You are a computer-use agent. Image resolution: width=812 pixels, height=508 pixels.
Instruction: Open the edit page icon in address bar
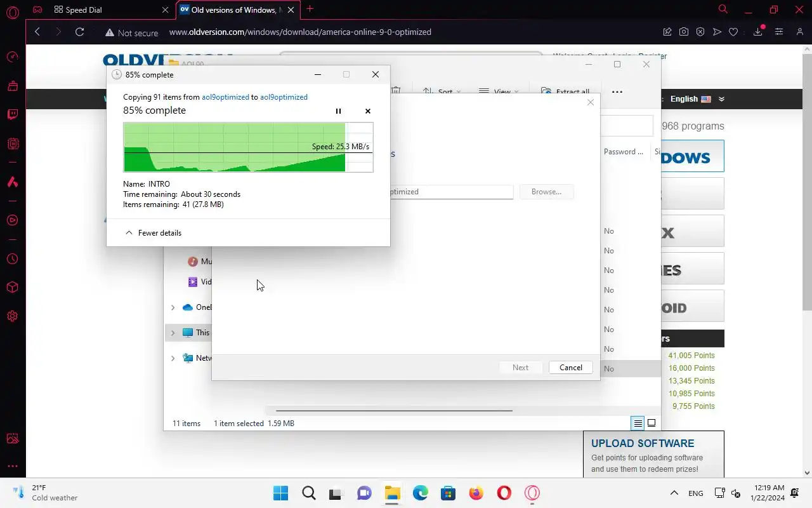tap(667, 32)
